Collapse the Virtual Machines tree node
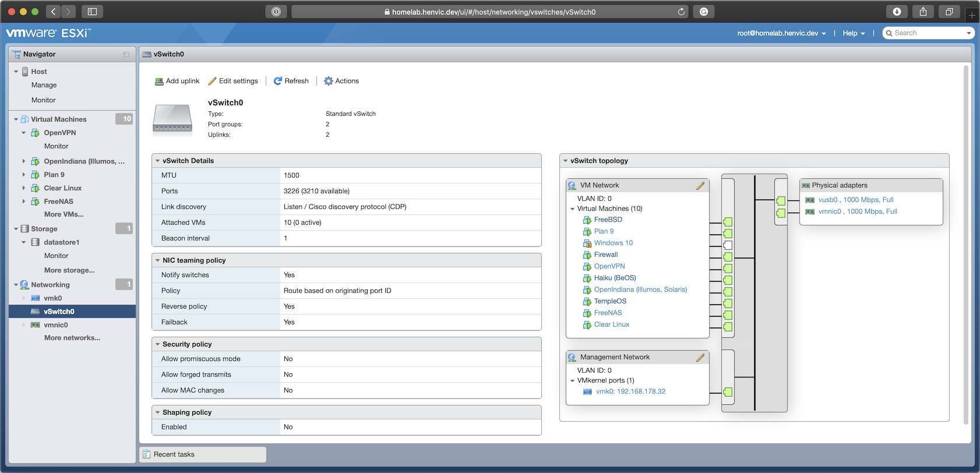The width and height of the screenshot is (980, 473). [x=16, y=119]
